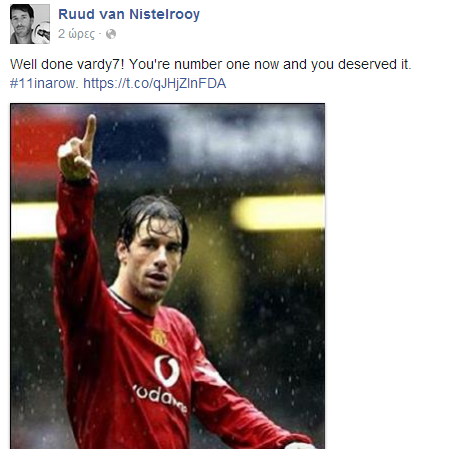Click the white blurred light strip in photo
This screenshot has height=449, width=475.
(33, 221)
